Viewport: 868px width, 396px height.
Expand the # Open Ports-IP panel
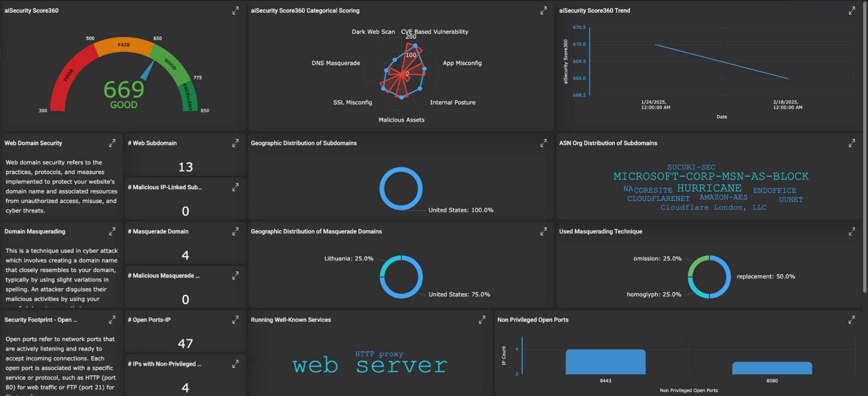(236, 320)
